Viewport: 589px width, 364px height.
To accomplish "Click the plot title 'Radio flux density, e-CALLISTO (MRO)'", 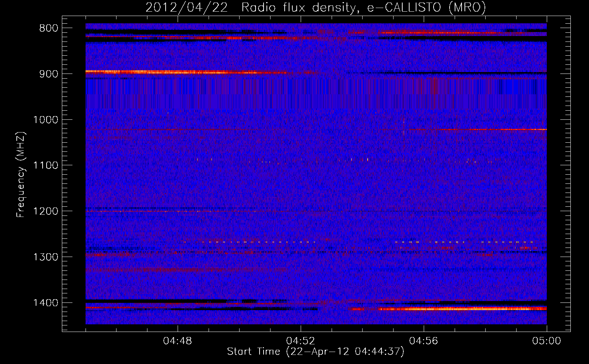I will coord(363,7).
